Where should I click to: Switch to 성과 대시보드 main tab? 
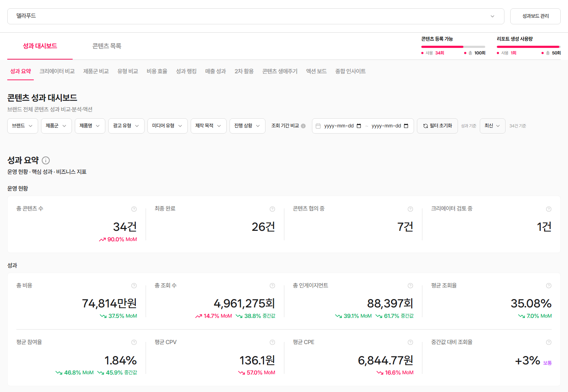pos(40,46)
